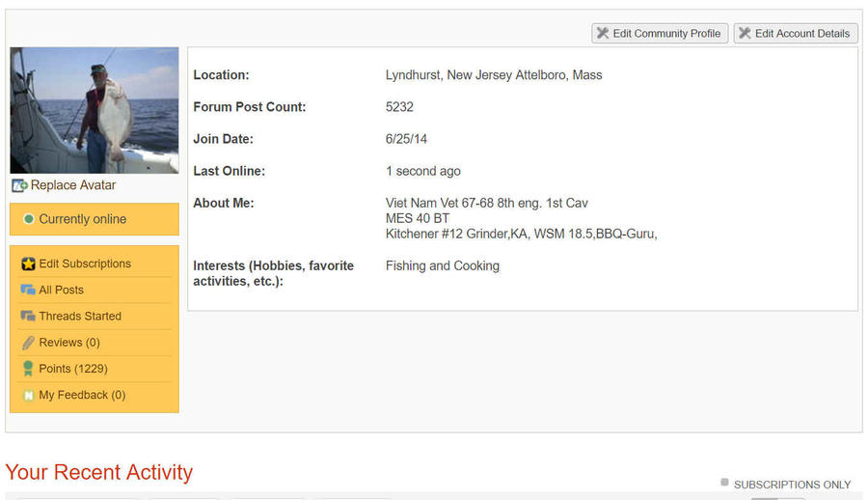Click the blue chat bubbles All Posts icon
Viewport: 868px width, 500px height.
[x=28, y=290]
